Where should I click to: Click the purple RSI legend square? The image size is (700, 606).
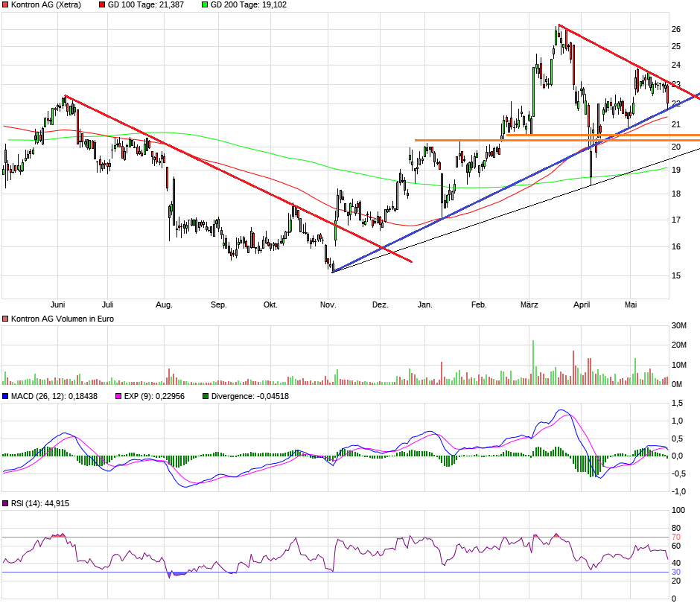point(5,503)
